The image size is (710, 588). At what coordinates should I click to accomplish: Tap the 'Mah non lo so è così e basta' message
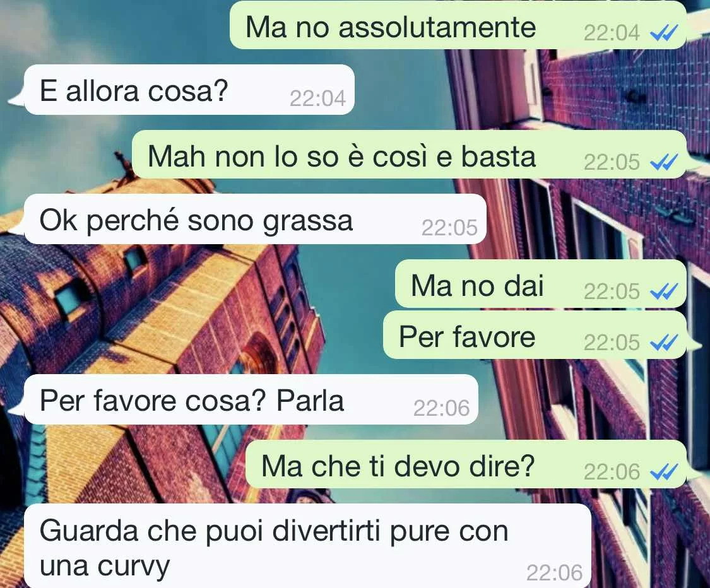coord(410,155)
